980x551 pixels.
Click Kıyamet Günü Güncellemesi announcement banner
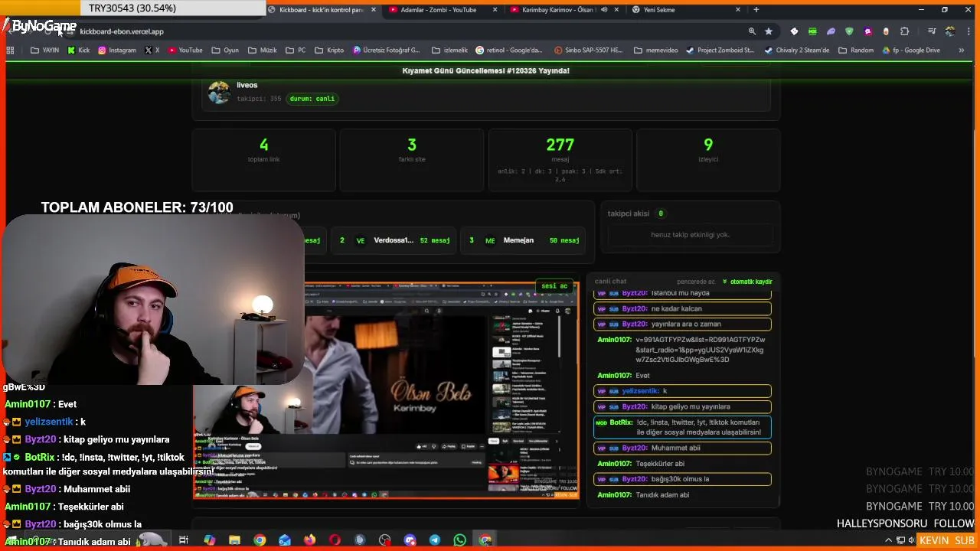pos(486,70)
